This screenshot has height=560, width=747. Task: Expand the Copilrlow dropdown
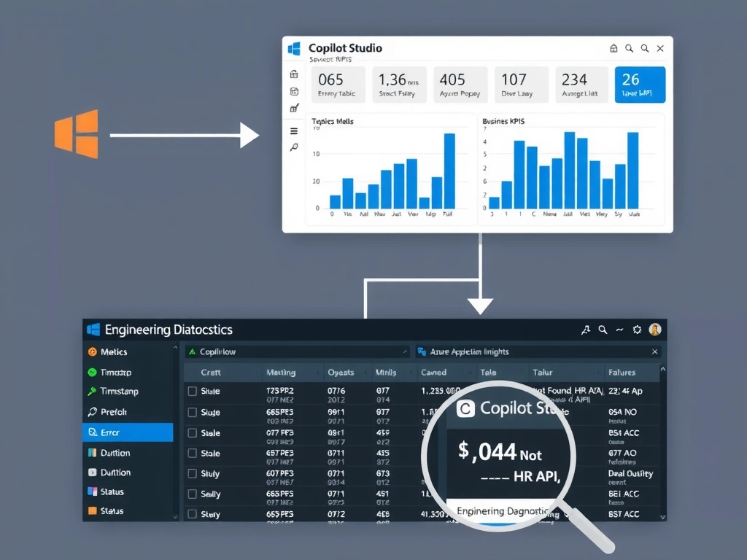(406, 352)
